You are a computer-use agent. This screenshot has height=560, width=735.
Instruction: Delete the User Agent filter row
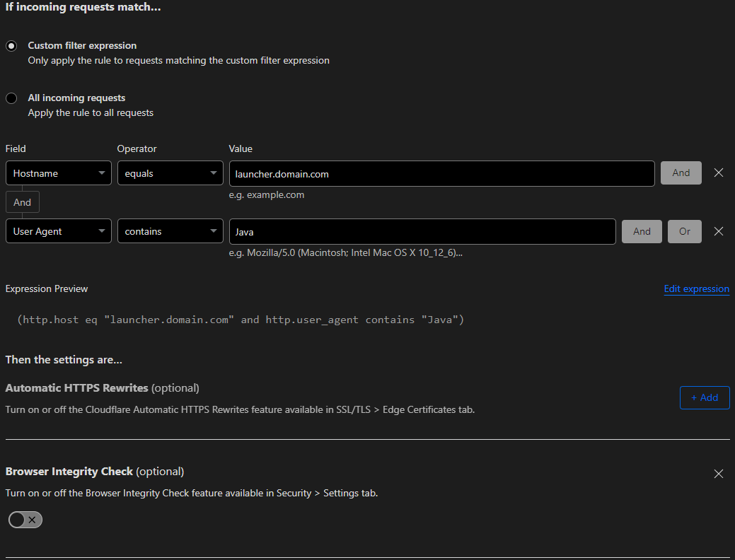tap(719, 231)
